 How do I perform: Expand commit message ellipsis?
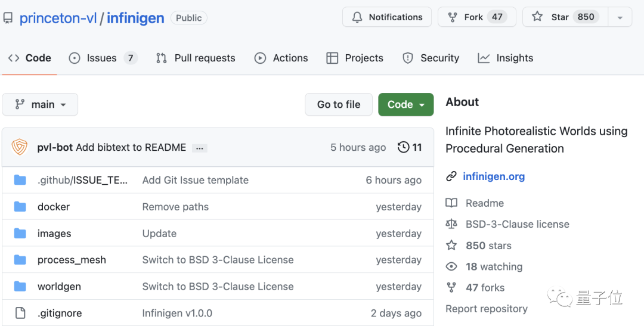click(200, 148)
